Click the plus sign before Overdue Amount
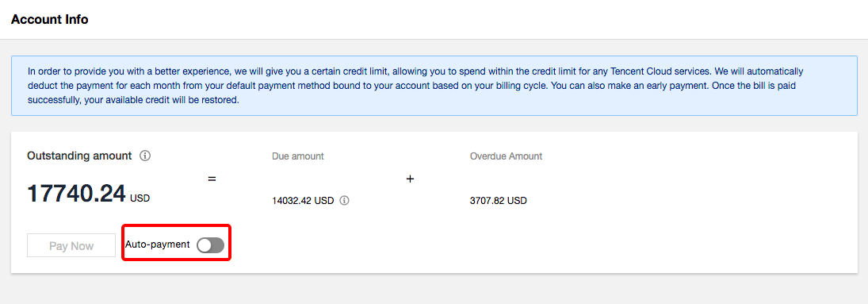This screenshot has height=304, width=868. pyautogui.click(x=410, y=179)
